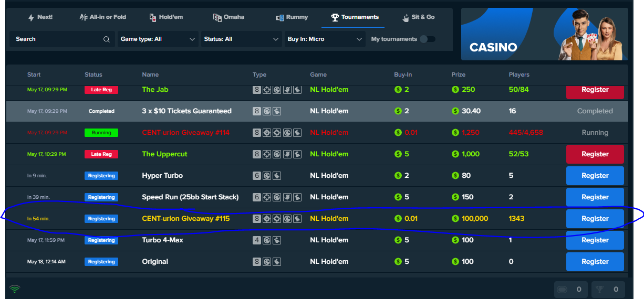Switch to the Sit & Go tab
This screenshot has width=644, height=299.
418,17
